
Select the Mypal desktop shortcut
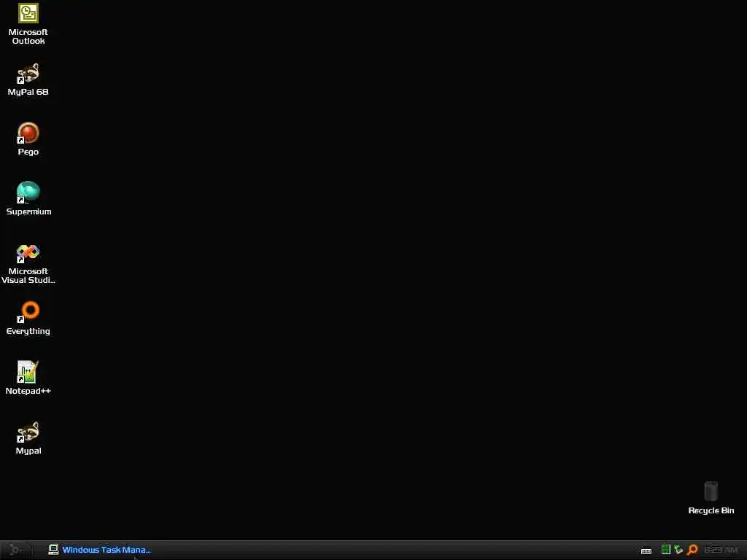pyautogui.click(x=28, y=438)
